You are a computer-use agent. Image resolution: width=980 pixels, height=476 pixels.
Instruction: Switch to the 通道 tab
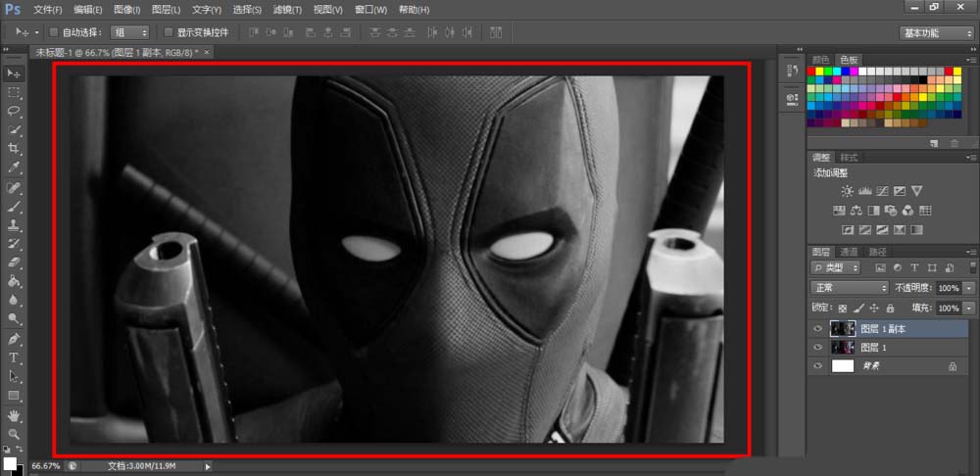[850, 252]
